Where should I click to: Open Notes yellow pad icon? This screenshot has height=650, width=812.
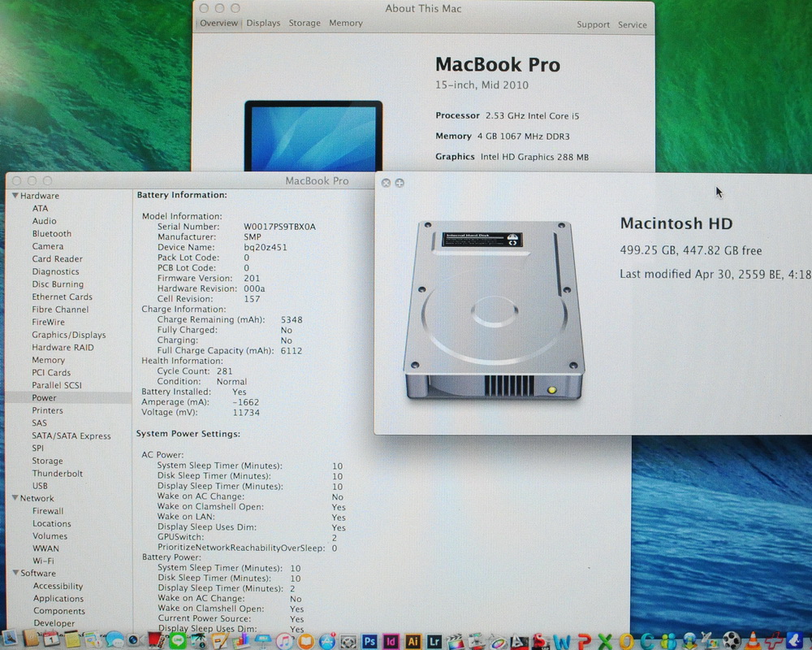(x=72, y=639)
